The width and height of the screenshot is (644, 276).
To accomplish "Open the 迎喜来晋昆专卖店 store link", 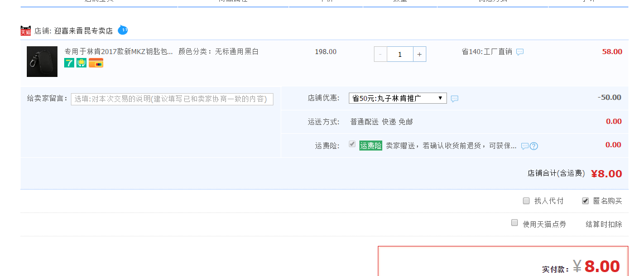I will 83,31.
